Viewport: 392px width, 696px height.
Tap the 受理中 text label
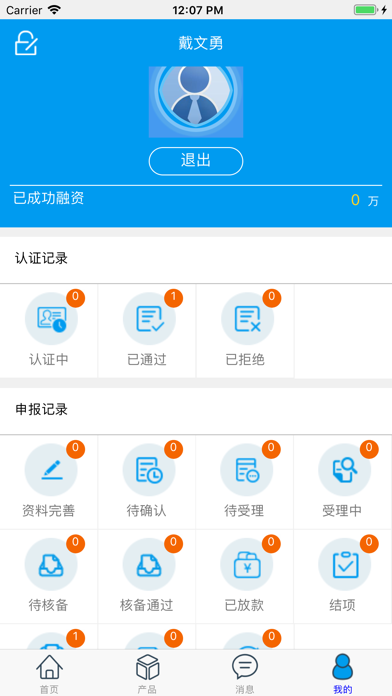click(342, 511)
